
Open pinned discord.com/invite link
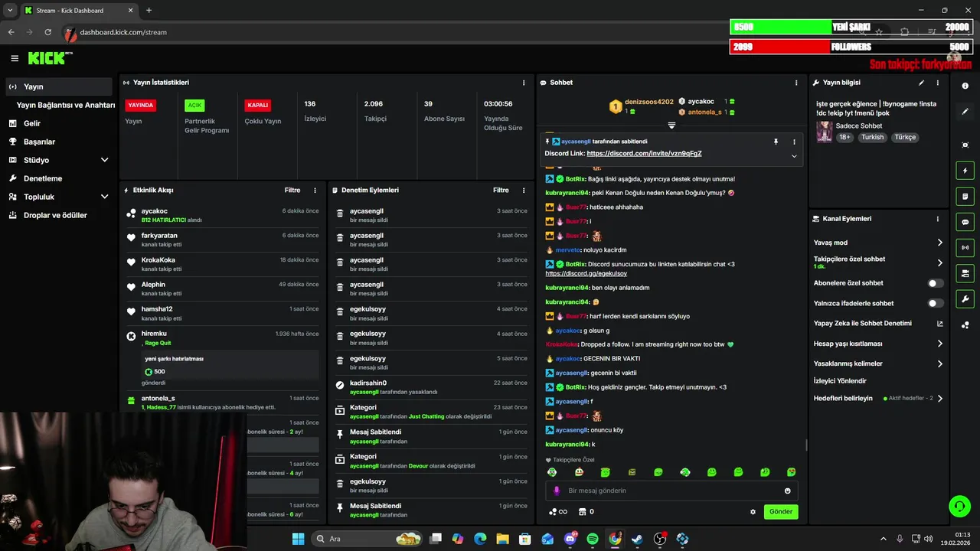pos(644,154)
